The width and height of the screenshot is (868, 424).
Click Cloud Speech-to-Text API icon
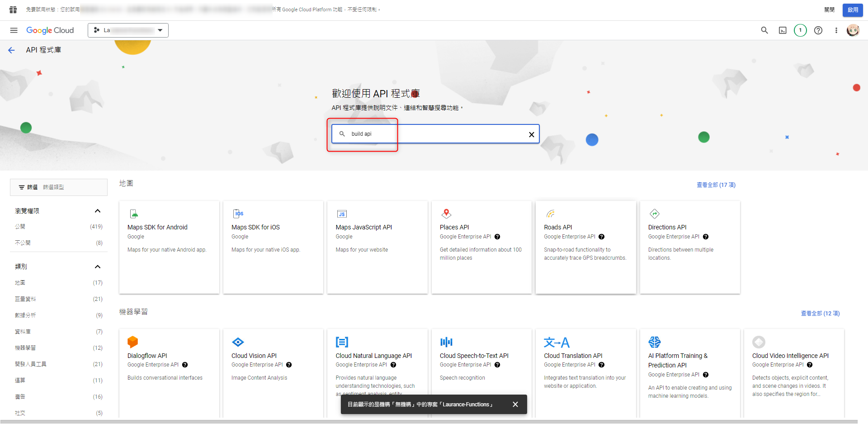pyautogui.click(x=446, y=342)
